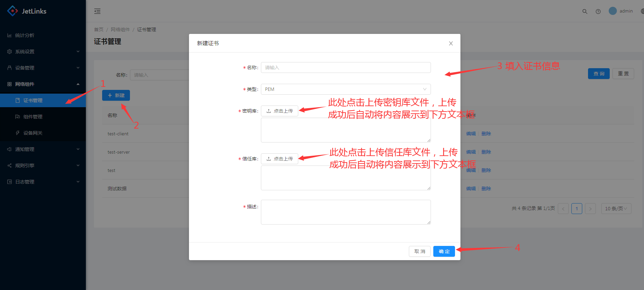
Task: Click the 名称 input field in dialog
Action: pyautogui.click(x=345, y=67)
